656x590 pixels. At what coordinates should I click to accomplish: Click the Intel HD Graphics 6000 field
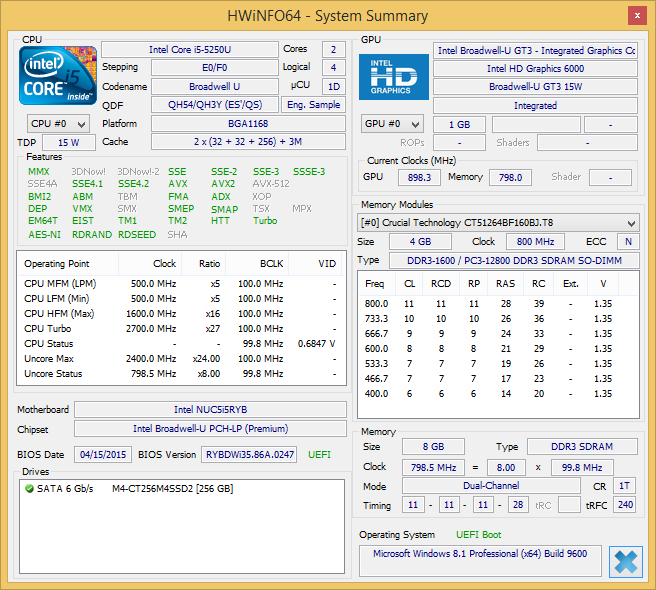tap(535, 68)
